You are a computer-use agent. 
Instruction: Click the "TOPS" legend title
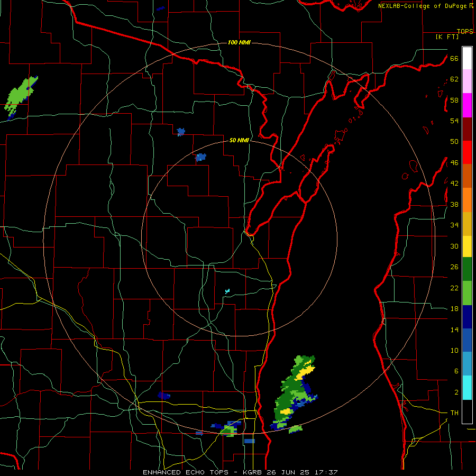(x=465, y=31)
